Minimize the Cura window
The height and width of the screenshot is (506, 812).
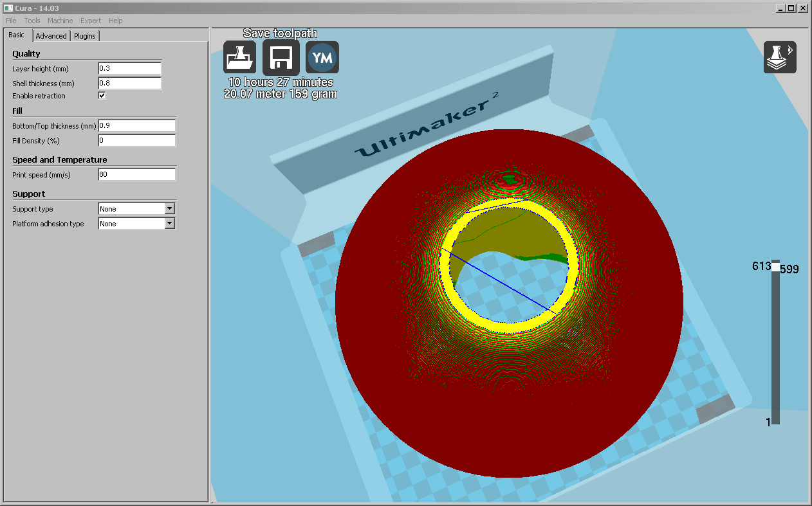pos(780,8)
